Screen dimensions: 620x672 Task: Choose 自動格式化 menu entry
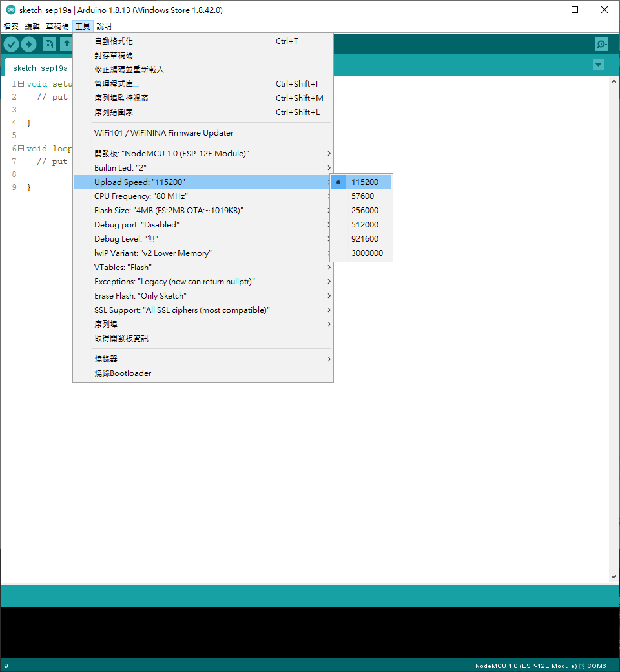point(203,41)
